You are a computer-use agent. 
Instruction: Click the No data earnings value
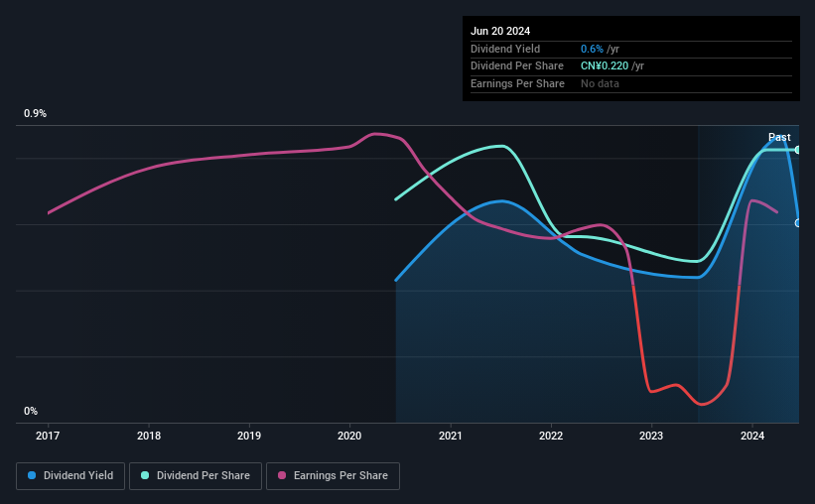pos(600,83)
